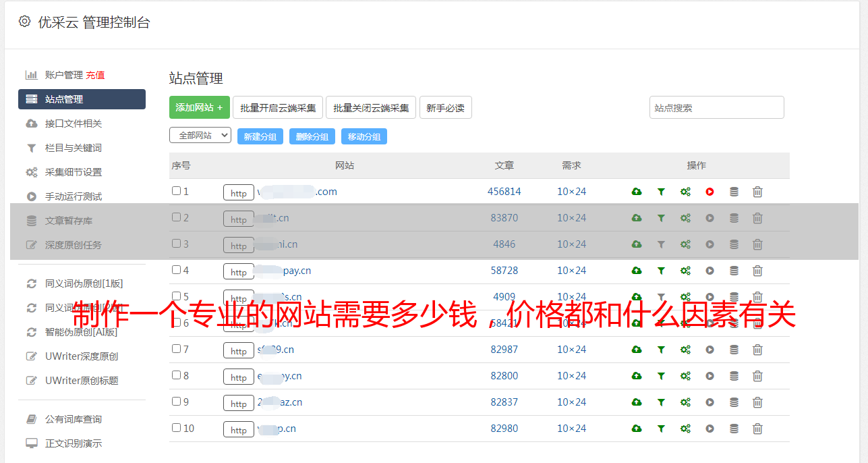Image resolution: width=868 pixels, height=463 pixels.
Task: Click cloud upload icon in row 7
Action: [x=637, y=350]
